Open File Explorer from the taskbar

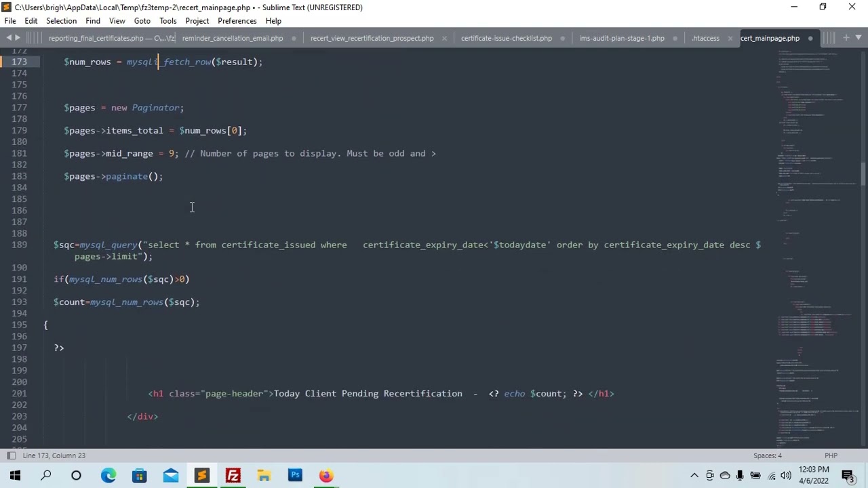[264, 475]
